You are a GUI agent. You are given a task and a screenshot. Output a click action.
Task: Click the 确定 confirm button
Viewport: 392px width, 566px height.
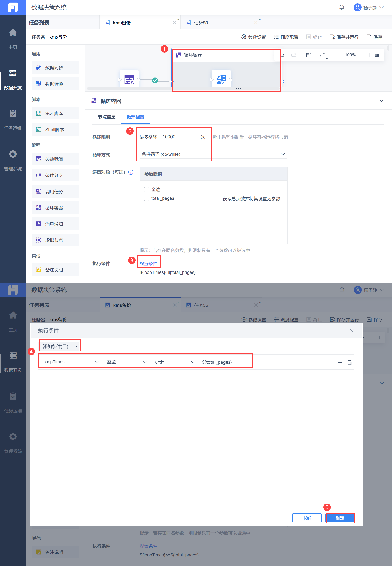click(340, 518)
